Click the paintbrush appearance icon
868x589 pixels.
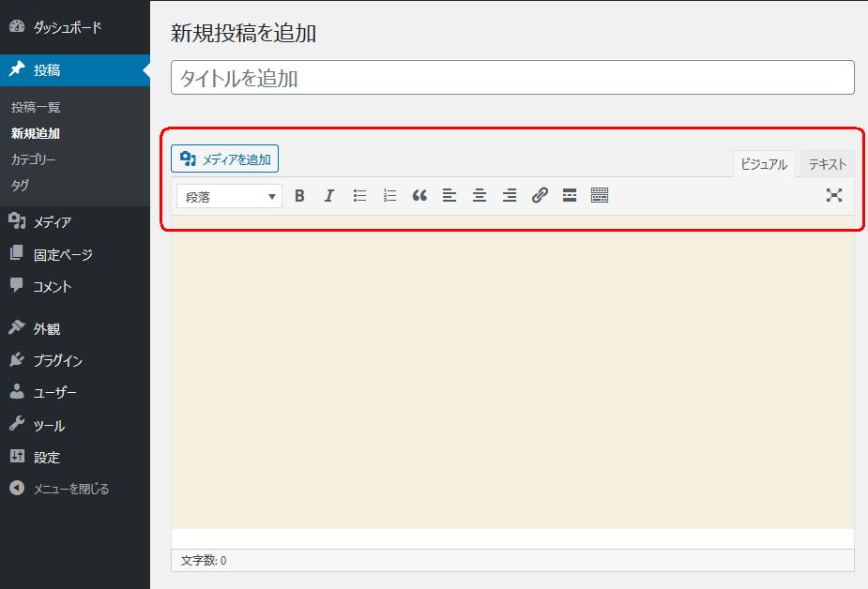[x=17, y=326]
